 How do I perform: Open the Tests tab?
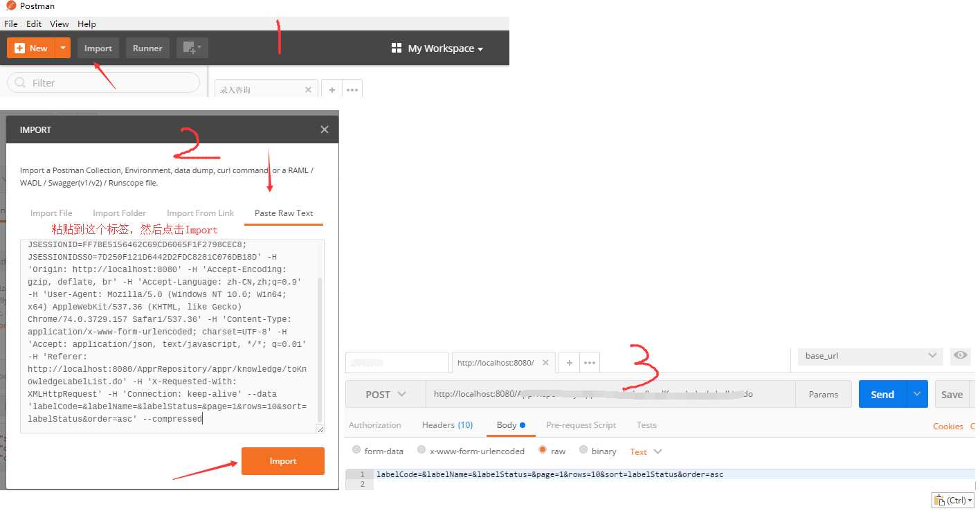coord(646,425)
